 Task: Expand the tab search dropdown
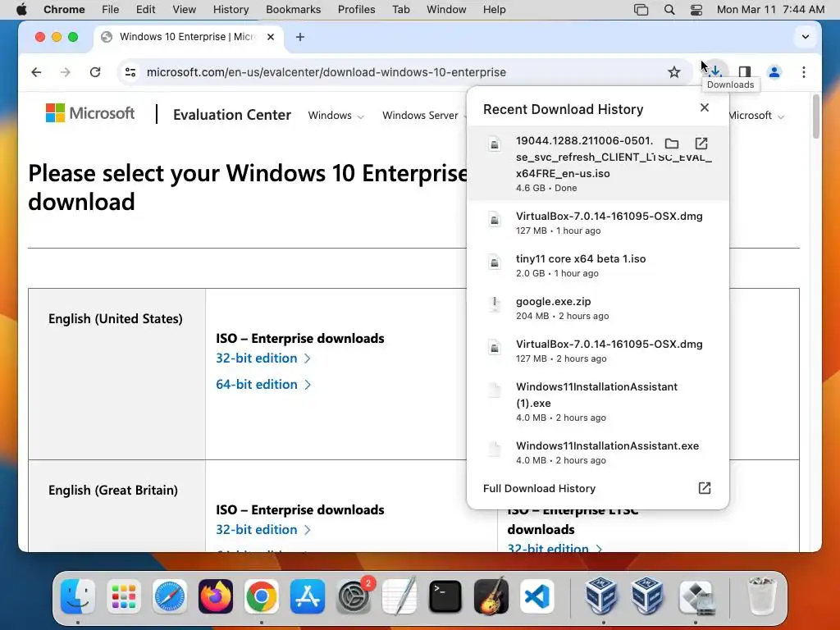[x=806, y=37]
